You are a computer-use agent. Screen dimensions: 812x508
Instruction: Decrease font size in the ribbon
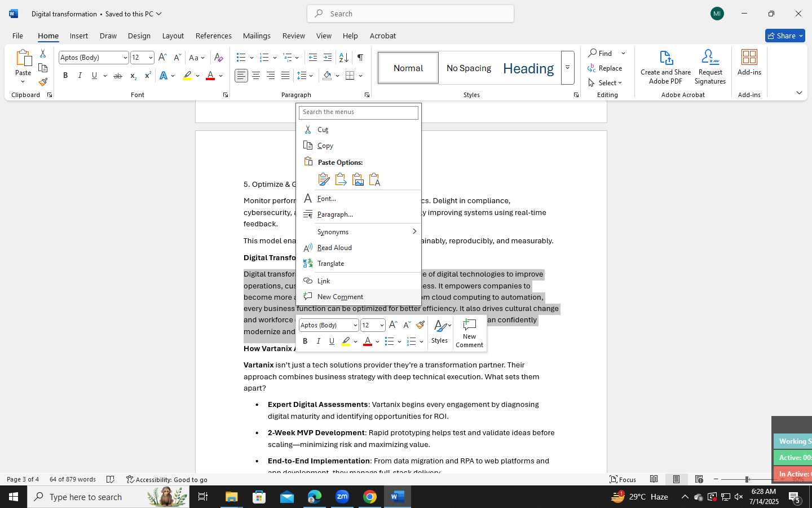click(177, 58)
